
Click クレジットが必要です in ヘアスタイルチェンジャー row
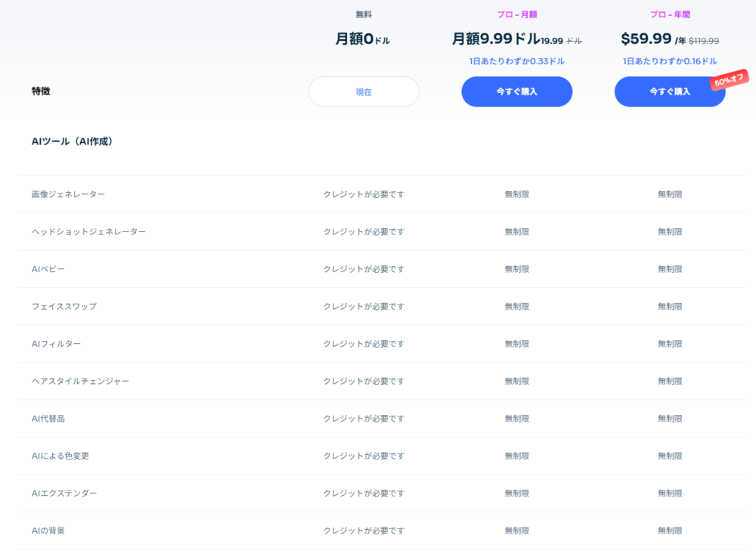coord(364,381)
